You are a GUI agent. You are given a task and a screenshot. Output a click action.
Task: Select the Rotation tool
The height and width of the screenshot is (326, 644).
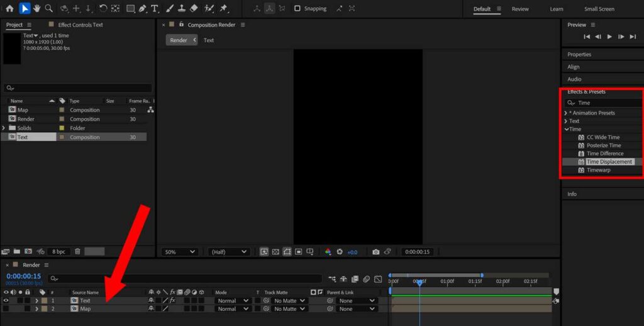pos(103,8)
